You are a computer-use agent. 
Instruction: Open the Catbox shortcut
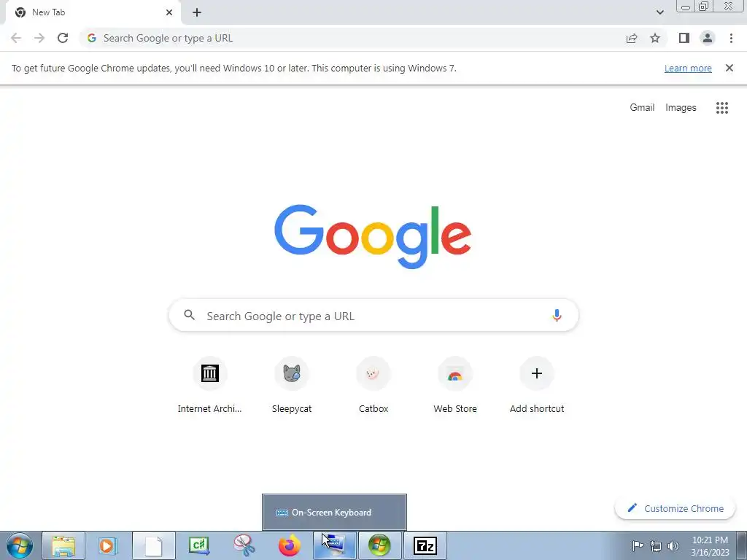373,386
